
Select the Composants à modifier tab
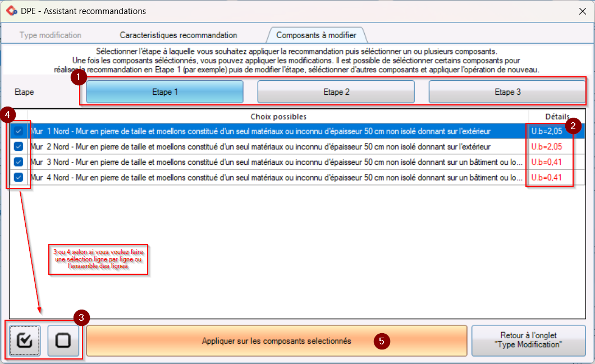coord(316,35)
